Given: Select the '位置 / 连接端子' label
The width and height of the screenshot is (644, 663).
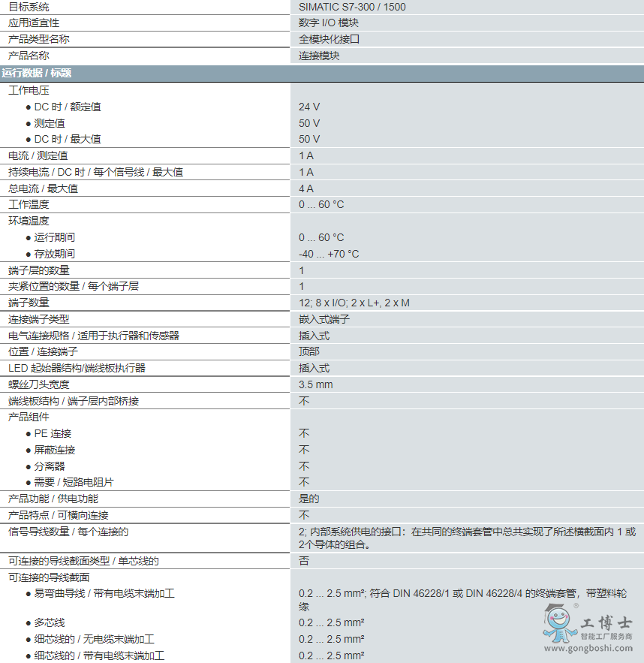Looking at the screenshot, I should pyautogui.click(x=43, y=352).
